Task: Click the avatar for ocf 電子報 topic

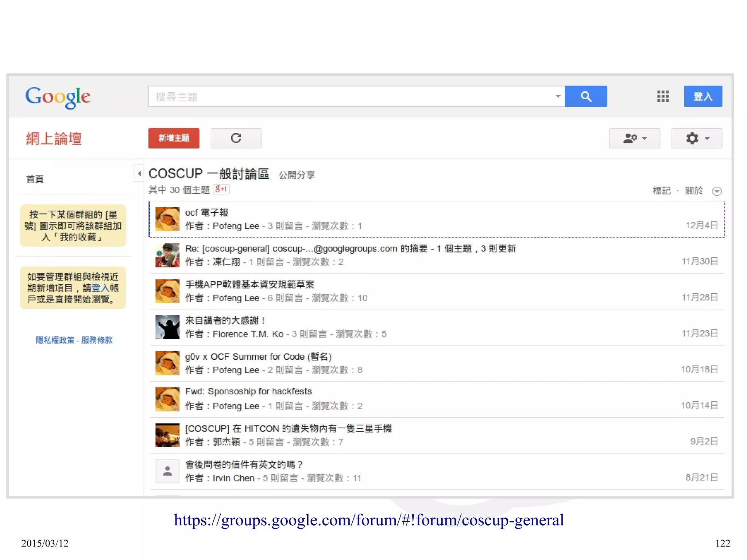Action: point(167,219)
